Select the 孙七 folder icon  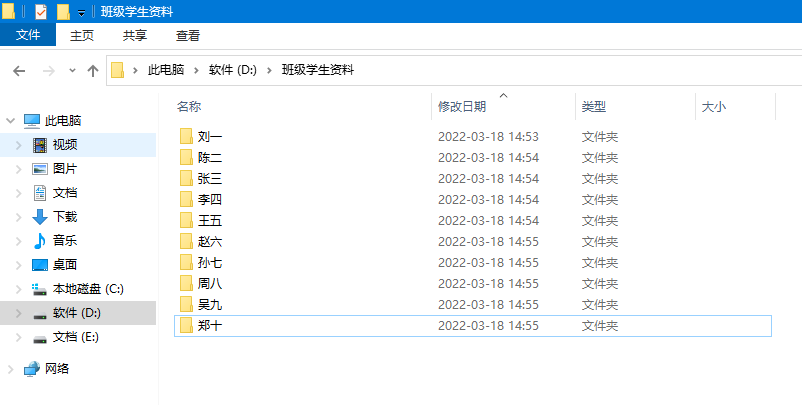(x=186, y=262)
